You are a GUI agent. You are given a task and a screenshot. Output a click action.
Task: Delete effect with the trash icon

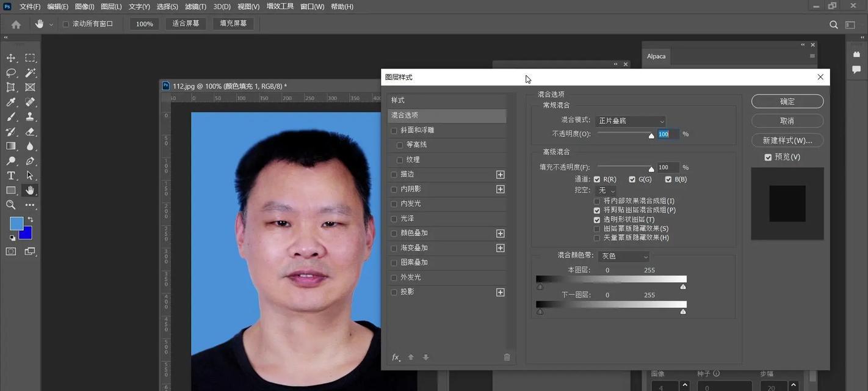(x=507, y=357)
